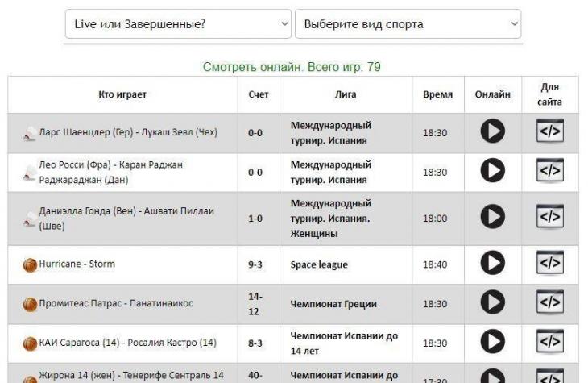588x383 pixels.
Task: Get embed code for Hurricane - Storm
Action: [x=549, y=264]
